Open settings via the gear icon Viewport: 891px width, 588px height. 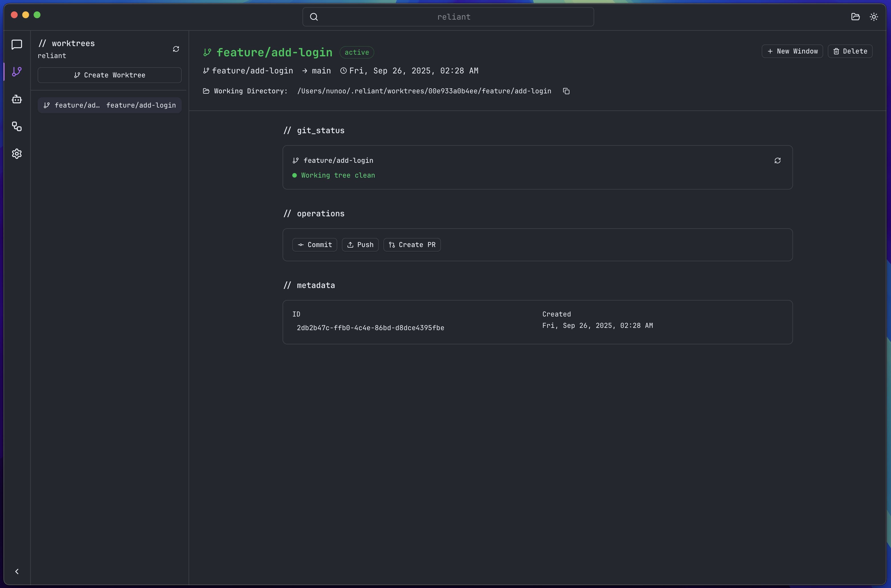(17, 154)
